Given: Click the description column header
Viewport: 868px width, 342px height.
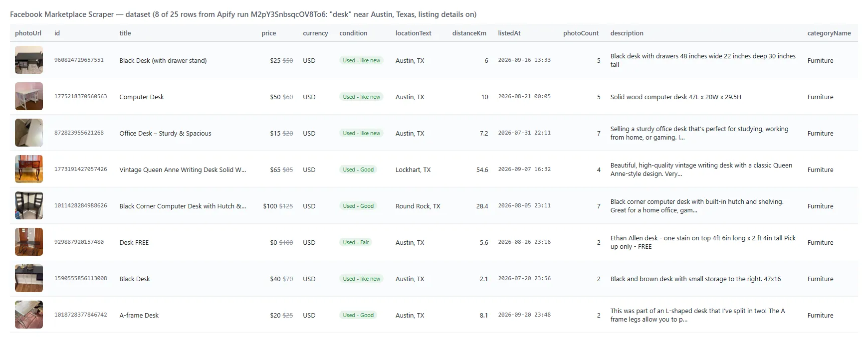Looking at the screenshot, I should (627, 33).
